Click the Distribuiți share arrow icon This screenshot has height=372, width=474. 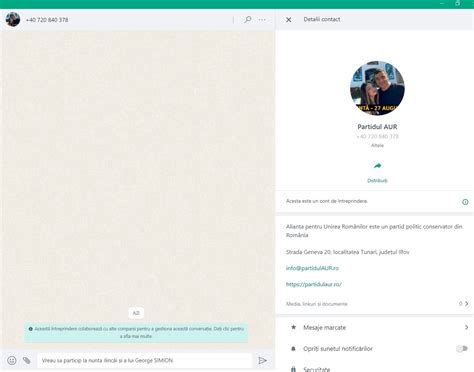(x=377, y=166)
